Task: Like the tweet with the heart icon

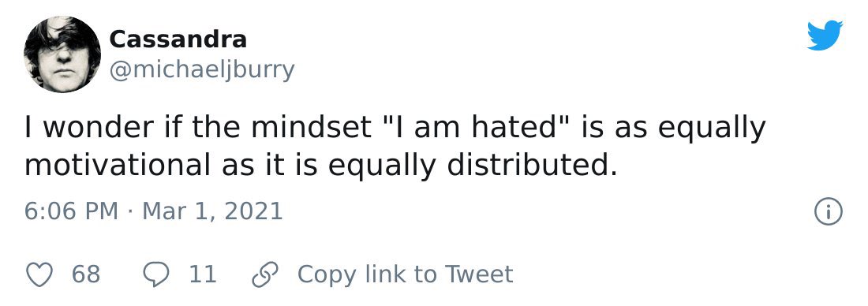Action: pyautogui.click(x=39, y=274)
